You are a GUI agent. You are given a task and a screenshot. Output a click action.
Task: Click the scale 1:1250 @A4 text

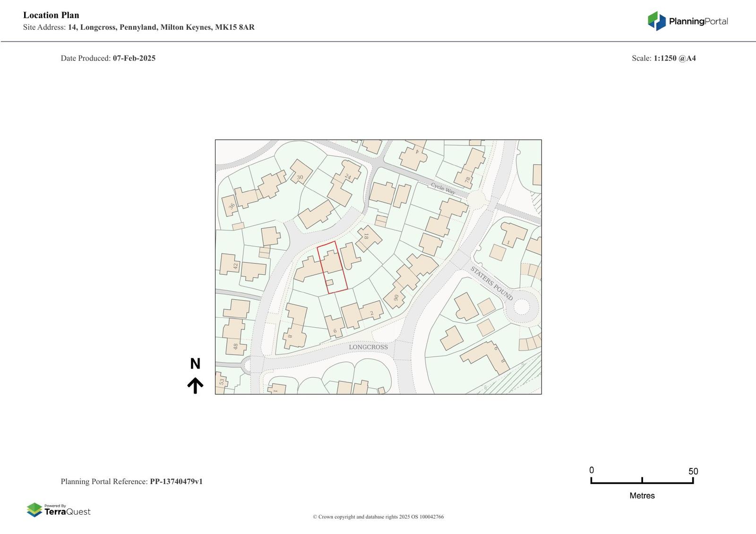674,58
